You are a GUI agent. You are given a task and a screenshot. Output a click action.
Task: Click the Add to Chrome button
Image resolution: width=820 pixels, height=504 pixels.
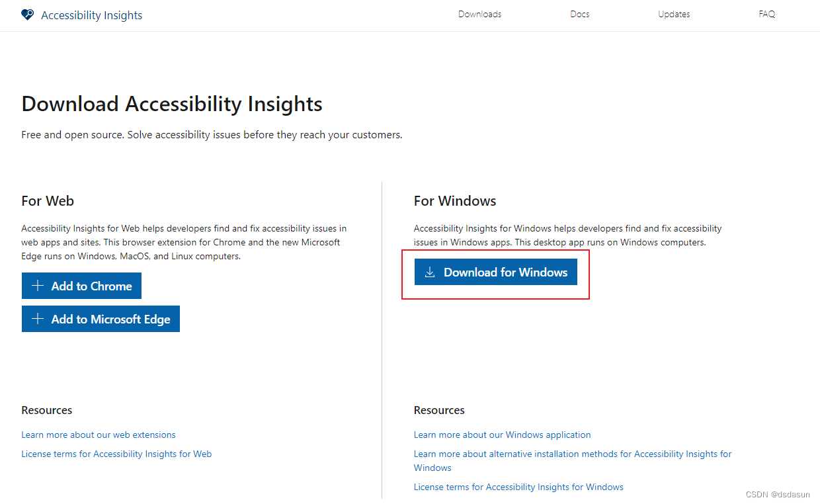(81, 286)
